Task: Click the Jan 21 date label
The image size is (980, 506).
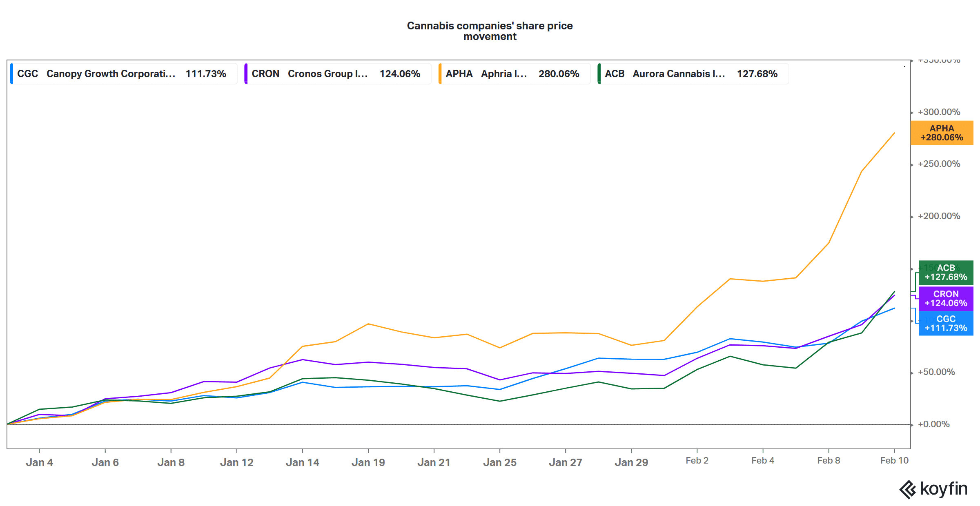Action: coord(434,462)
